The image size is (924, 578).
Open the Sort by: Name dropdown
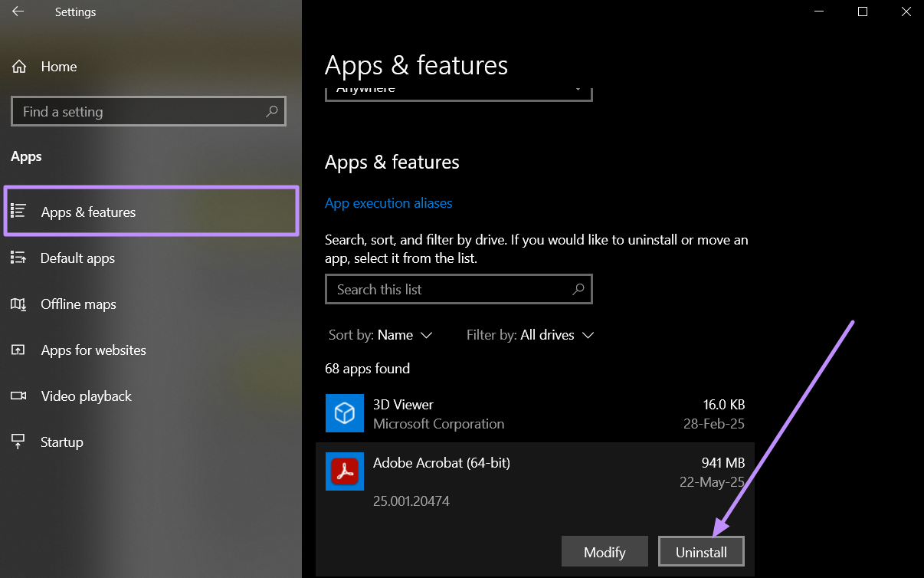381,335
